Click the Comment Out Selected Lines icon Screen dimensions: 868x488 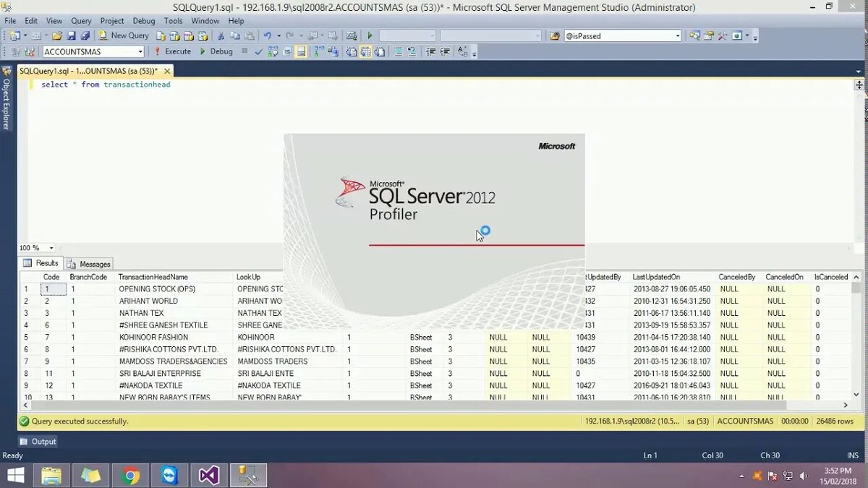pyautogui.click(x=398, y=51)
